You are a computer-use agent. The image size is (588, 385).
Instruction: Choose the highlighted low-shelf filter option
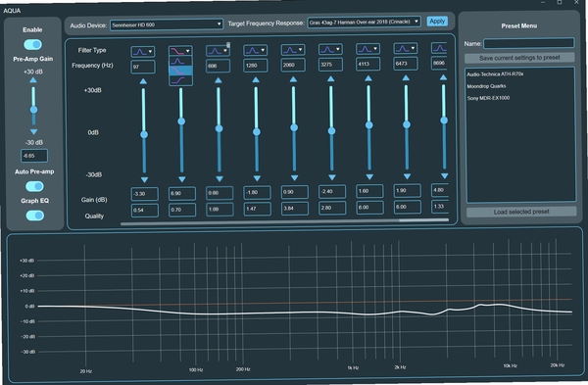(x=180, y=71)
